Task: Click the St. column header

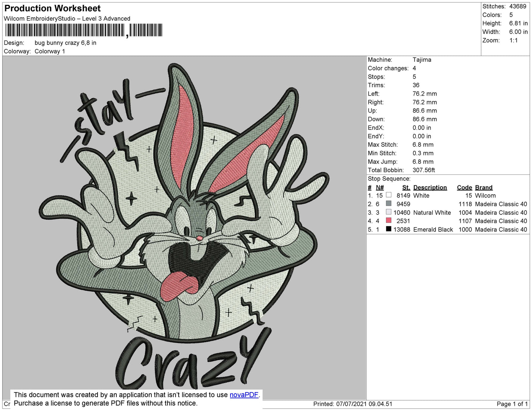Action: [x=406, y=187]
